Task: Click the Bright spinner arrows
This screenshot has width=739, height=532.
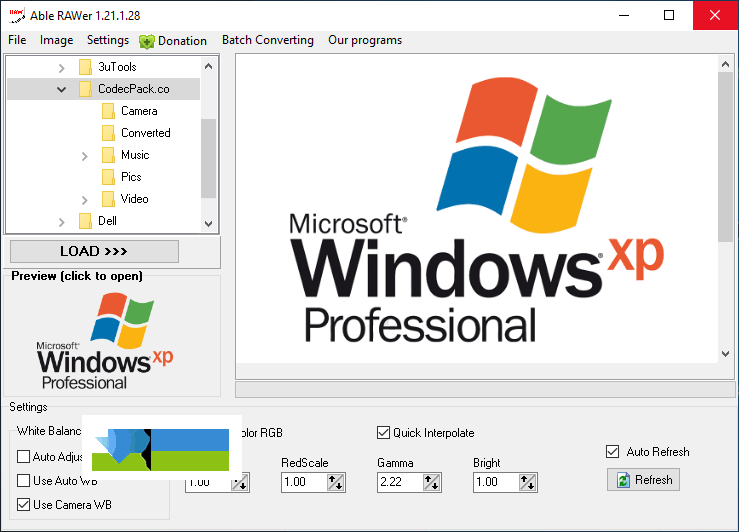Action: pos(528,483)
